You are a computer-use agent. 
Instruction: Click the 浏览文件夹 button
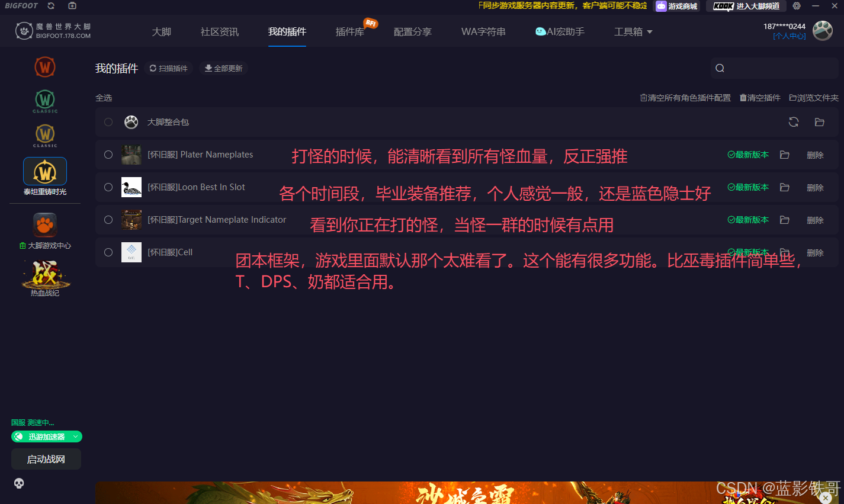(814, 98)
